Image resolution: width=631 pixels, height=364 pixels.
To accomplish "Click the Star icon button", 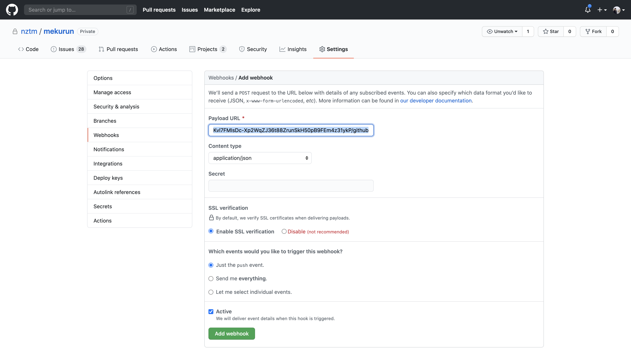I will click(551, 32).
